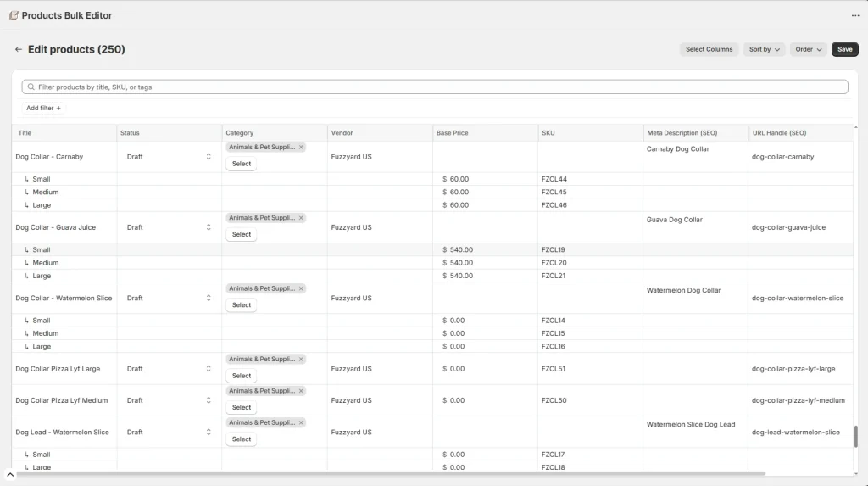
Task: Open Status dropdown for Dog Lead - Watermelon Slice
Action: 169,433
